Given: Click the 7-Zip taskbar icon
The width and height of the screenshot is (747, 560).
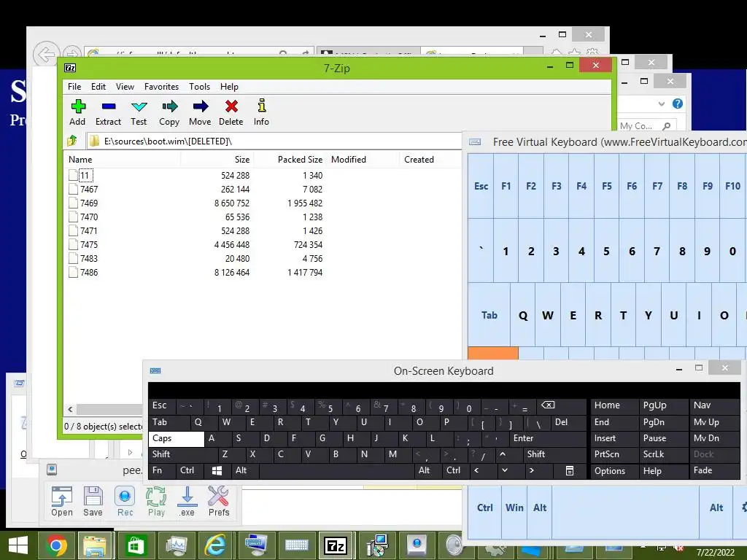Looking at the screenshot, I should pyautogui.click(x=336, y=545).
